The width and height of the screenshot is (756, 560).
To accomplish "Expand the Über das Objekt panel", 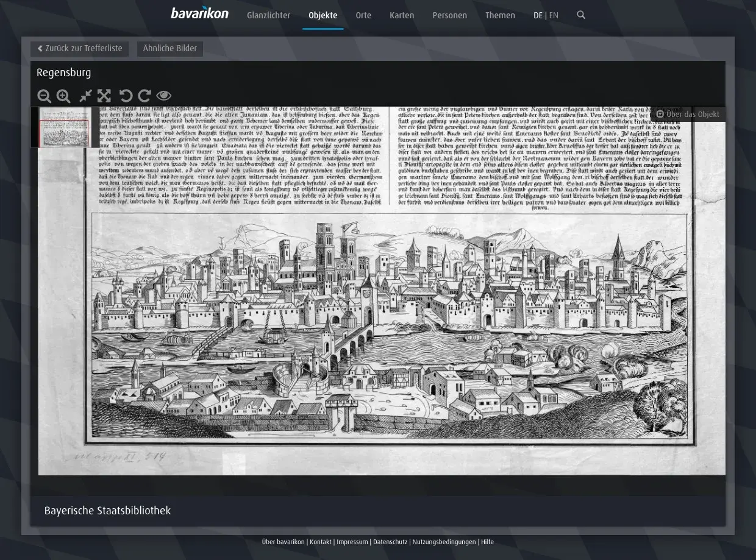I will click(x=688, y=114).
